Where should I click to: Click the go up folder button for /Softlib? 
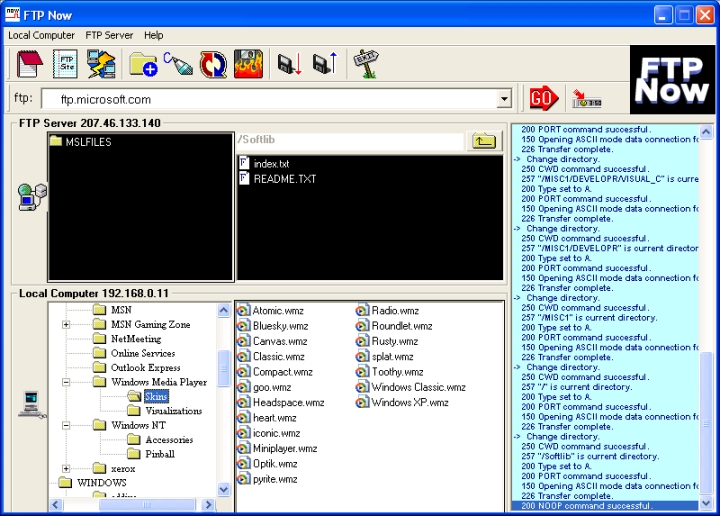pos(484,140)
